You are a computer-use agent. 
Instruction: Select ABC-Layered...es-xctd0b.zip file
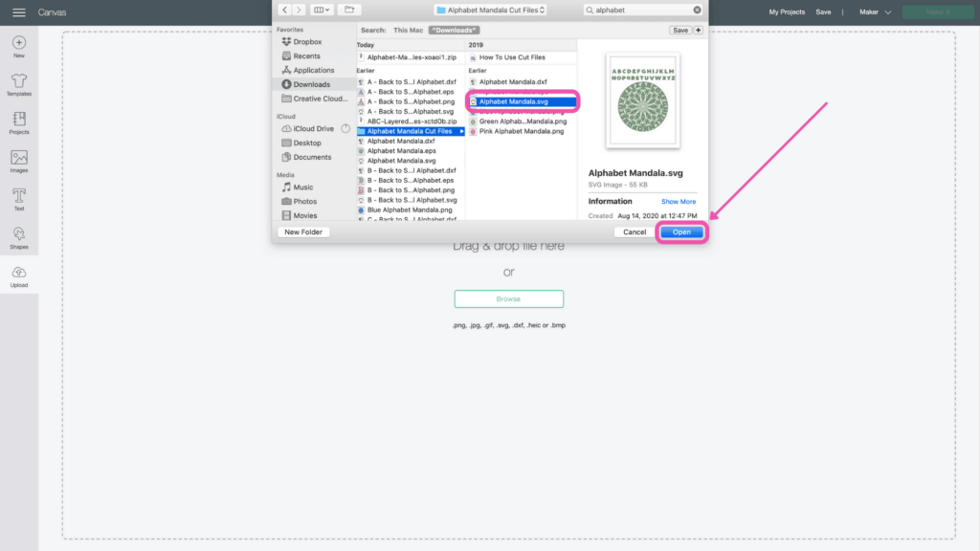(411, 121)
